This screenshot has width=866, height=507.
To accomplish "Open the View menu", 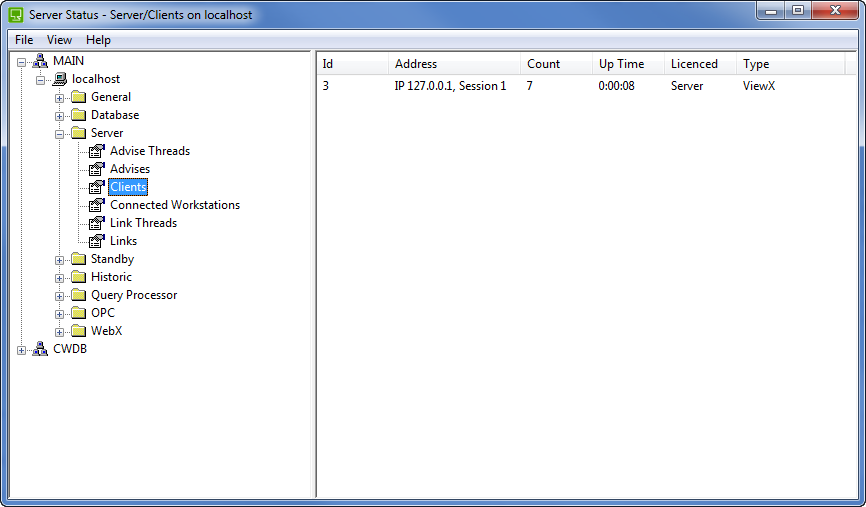I will pyautogui.click(x=59, y=40).
